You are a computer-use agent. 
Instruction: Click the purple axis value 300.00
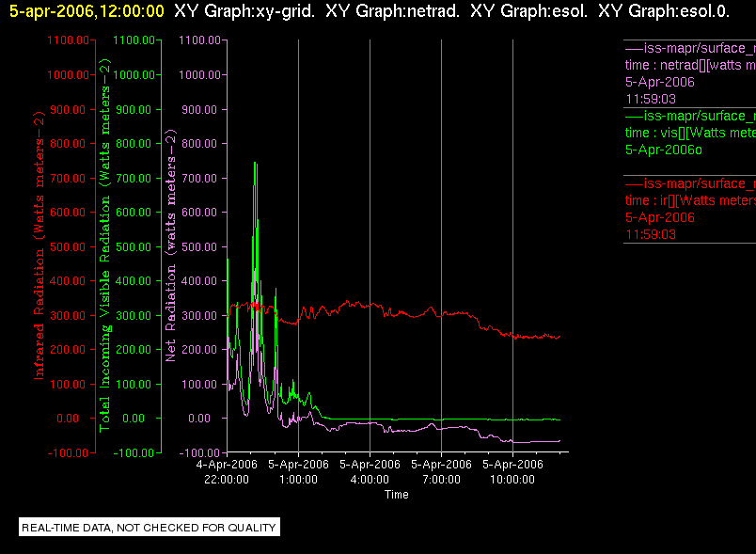pos(199,316)
